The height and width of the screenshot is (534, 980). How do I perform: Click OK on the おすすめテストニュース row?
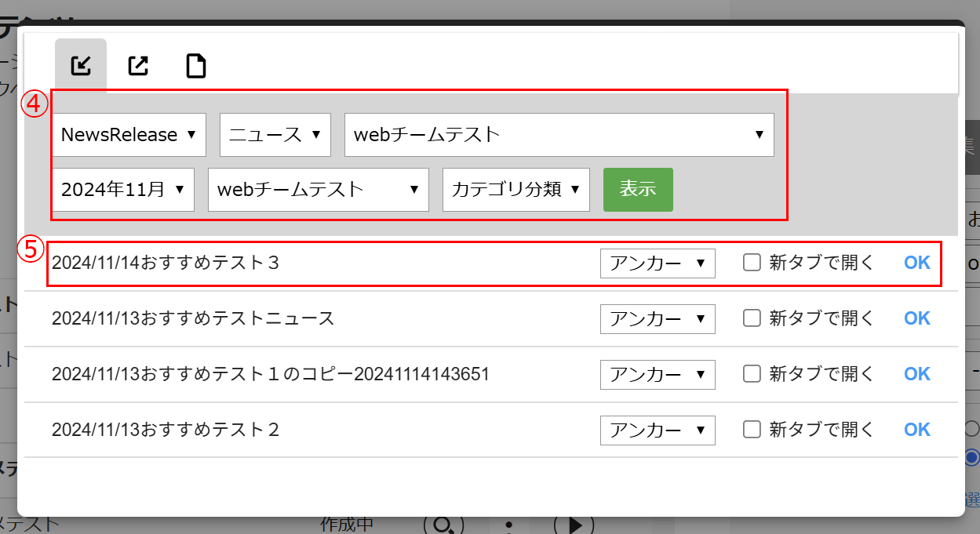pyautogui.click(x=917, y=318)
